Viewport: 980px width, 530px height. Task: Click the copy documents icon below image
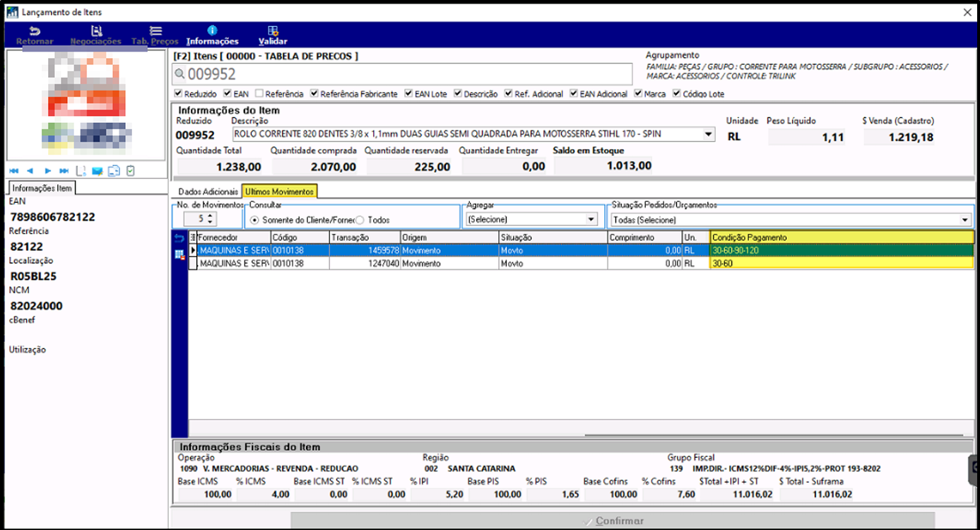(114, 171)
